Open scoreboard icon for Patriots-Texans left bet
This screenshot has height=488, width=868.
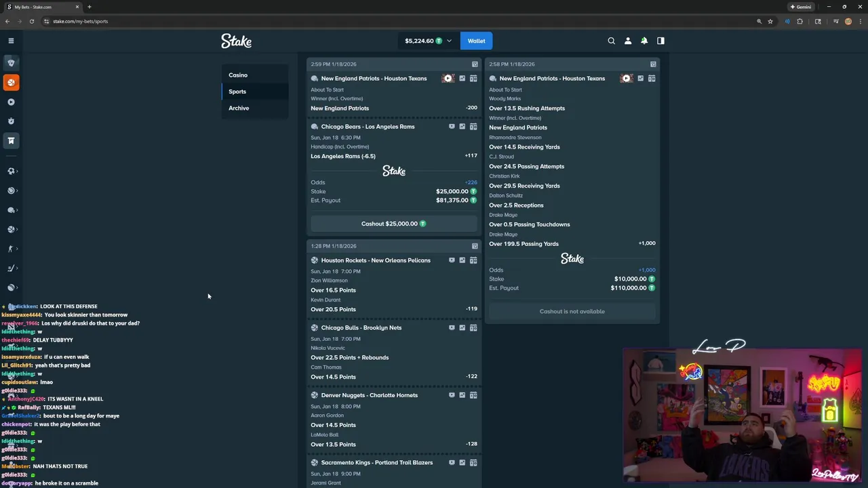click(473, 79)
